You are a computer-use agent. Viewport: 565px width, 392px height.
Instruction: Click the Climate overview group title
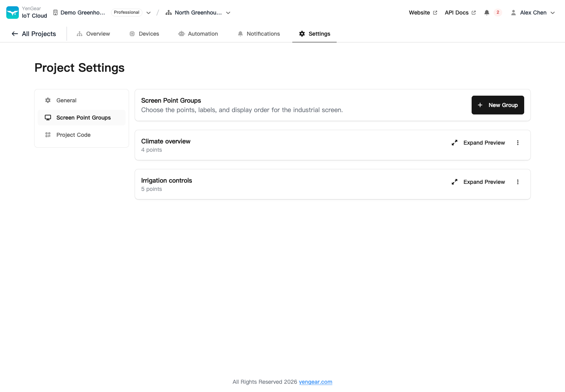click(166, 141)
